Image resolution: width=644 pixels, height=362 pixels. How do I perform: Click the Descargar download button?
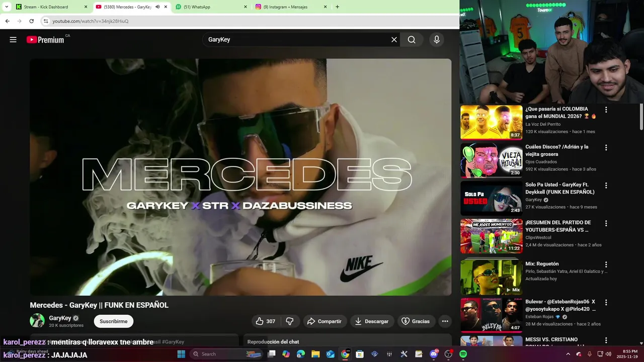tap(372, 321)
